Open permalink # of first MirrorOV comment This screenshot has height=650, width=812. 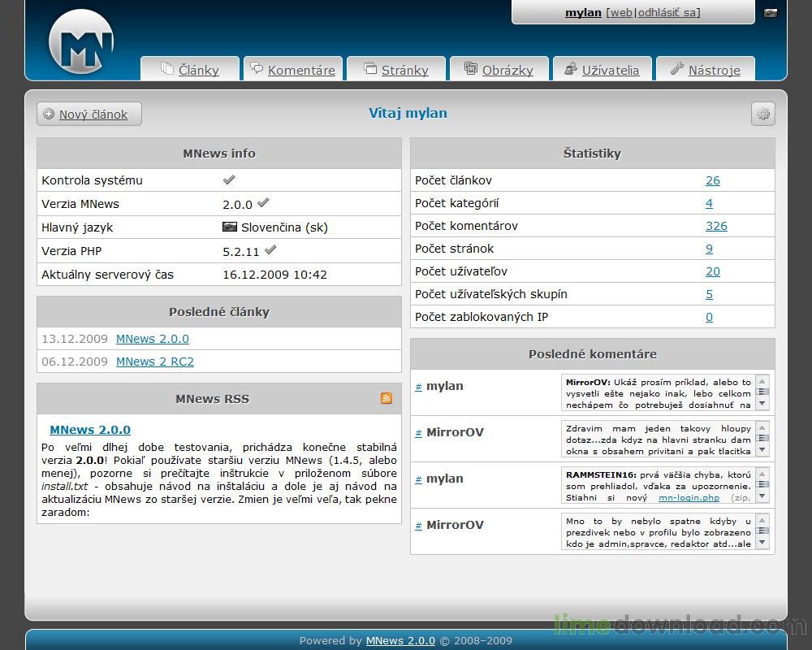(x=418, y=433)
